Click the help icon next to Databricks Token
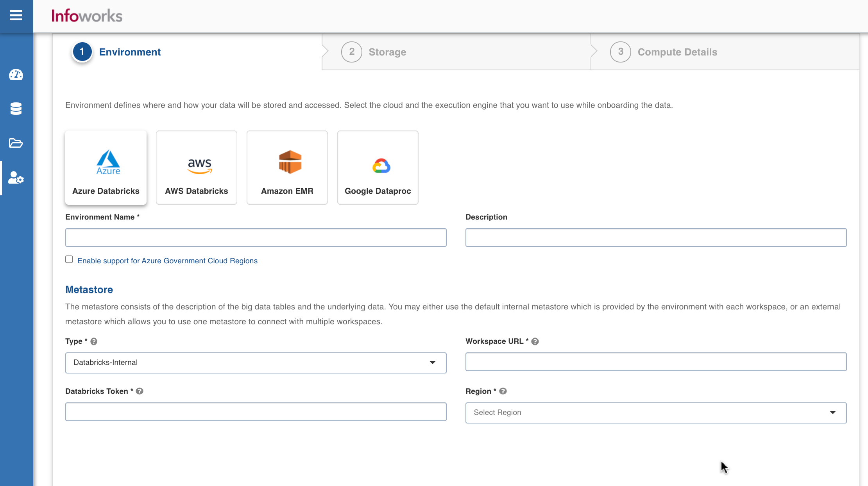The image size is (868, 486). point(140,391)
